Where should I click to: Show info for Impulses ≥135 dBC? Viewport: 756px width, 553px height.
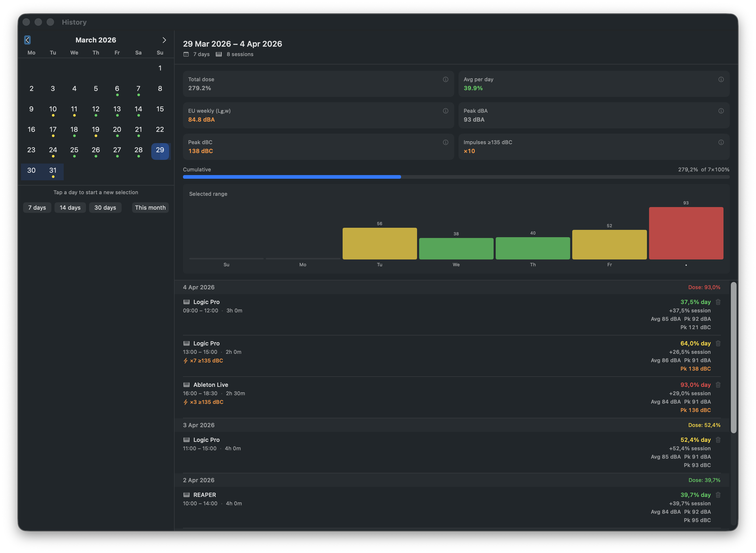point(721,143)
